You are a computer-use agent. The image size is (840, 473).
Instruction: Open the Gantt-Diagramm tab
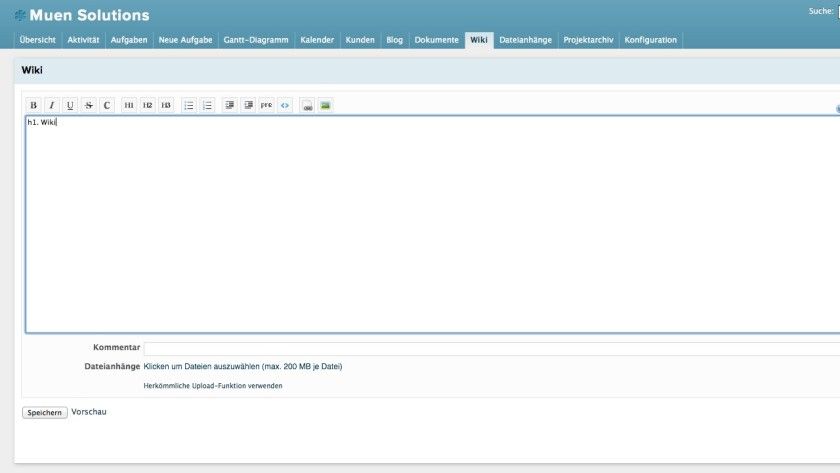pos(256,40)
